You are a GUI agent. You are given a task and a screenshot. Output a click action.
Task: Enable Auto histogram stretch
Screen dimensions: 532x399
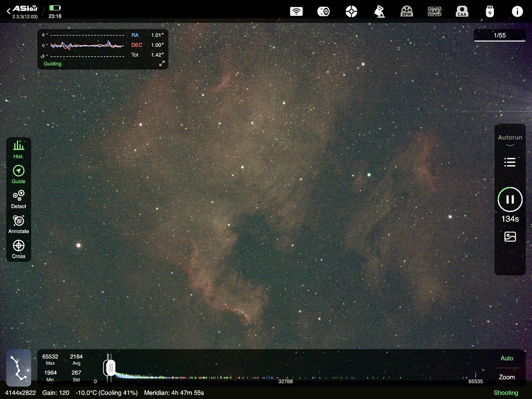pos(507,358)
